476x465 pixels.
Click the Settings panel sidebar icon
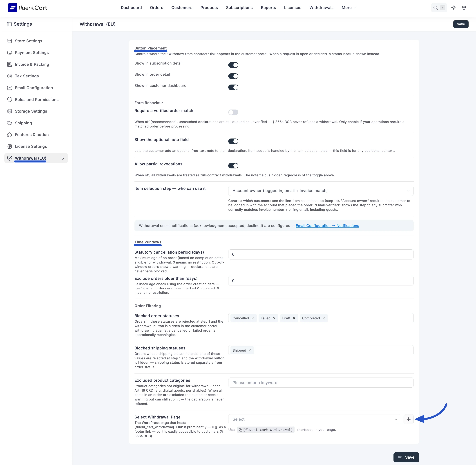[9, 24]
